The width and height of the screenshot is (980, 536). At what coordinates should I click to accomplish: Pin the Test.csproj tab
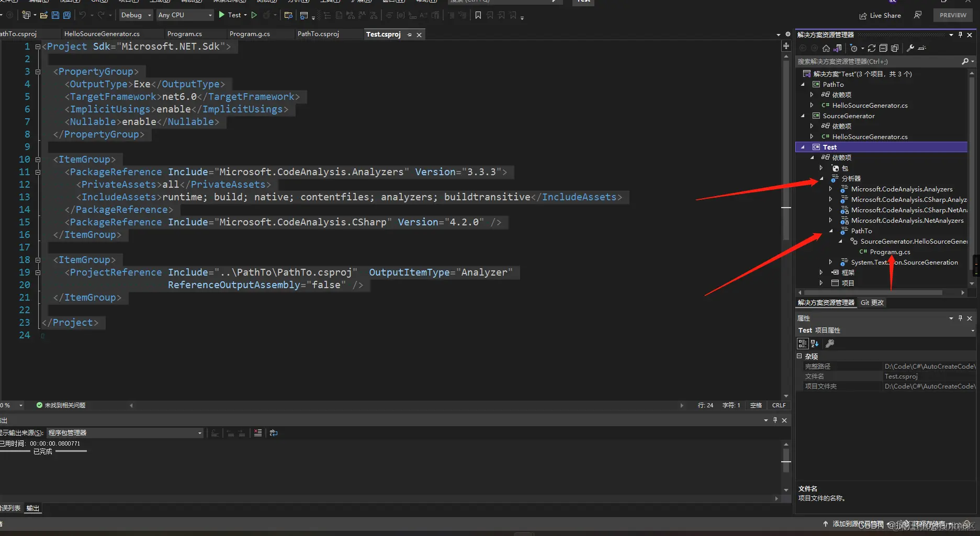tap(410, 35)
